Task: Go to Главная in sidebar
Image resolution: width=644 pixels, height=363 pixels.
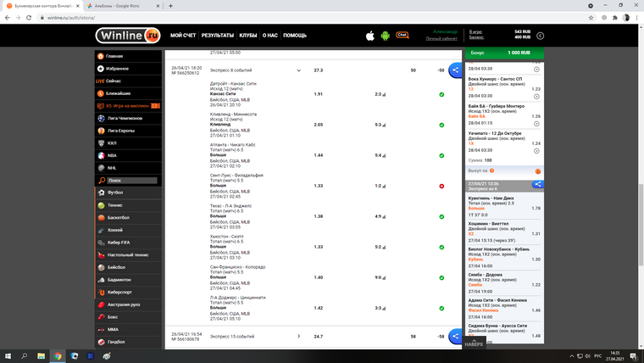Action: point(128,56)
